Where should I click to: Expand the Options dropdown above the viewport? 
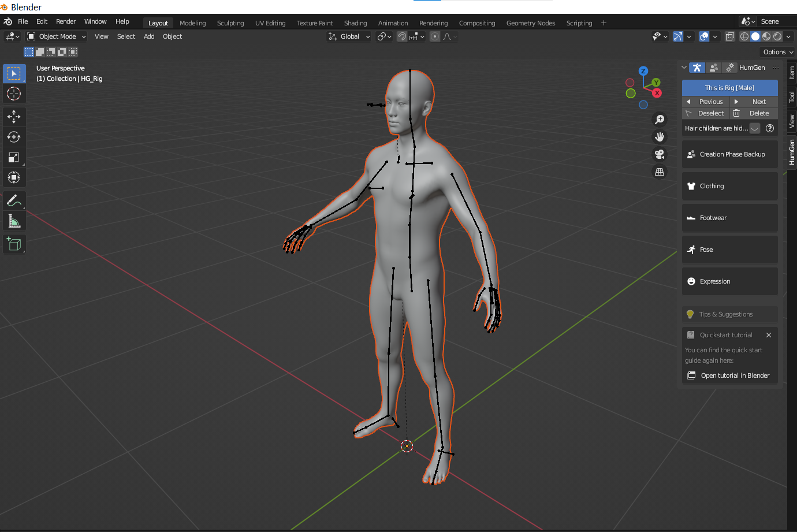[x=777, y=51]
